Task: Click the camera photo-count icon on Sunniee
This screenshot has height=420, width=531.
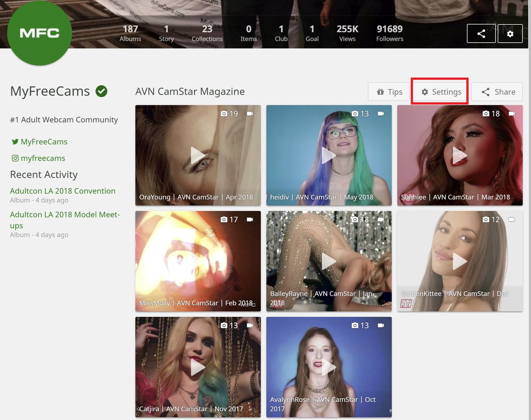Action: tap(486, 114)
